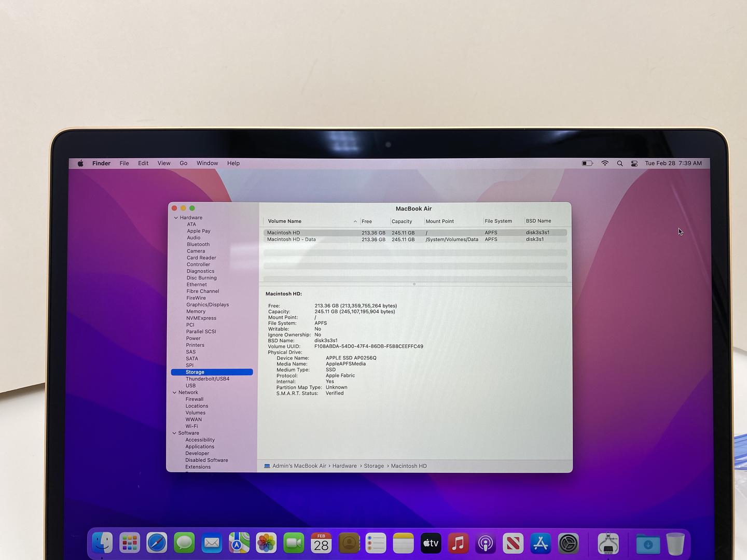Open the View menu
This screenshot has width=747, height=560.
(164, 163)
